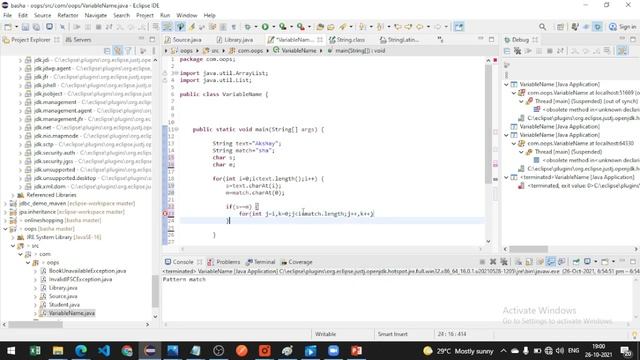Click Remove All Terminated icon in Console toolbar

pos(504,262)
